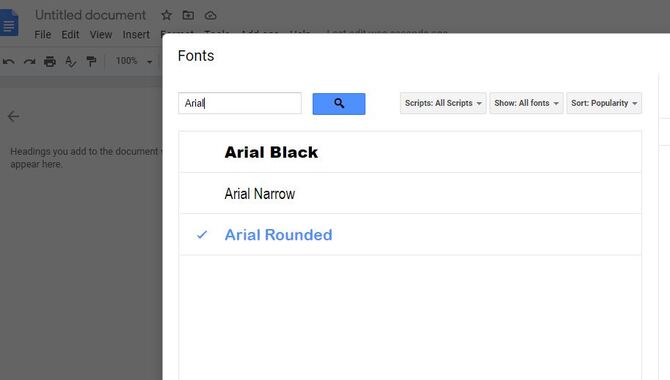The width and height of the screenshot is (670, 380).
Task: Click the redo arrow icon
Action: click(29, 62)
